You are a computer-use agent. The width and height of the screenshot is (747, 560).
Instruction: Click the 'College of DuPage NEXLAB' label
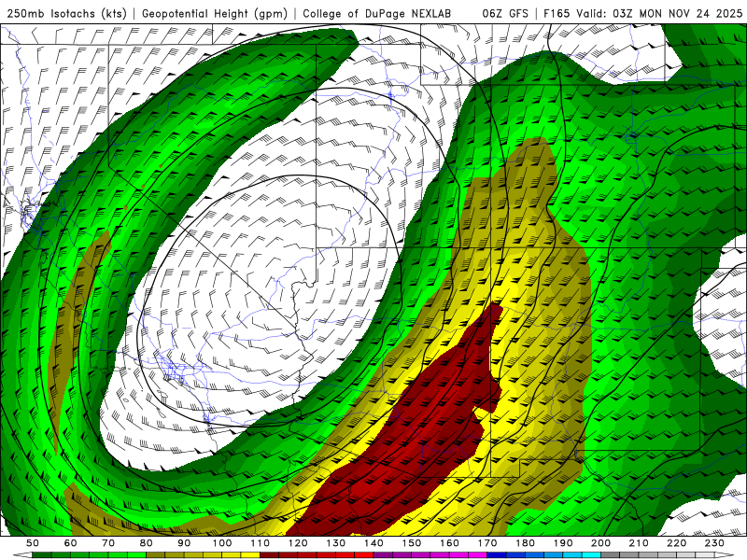click(376, 14)
